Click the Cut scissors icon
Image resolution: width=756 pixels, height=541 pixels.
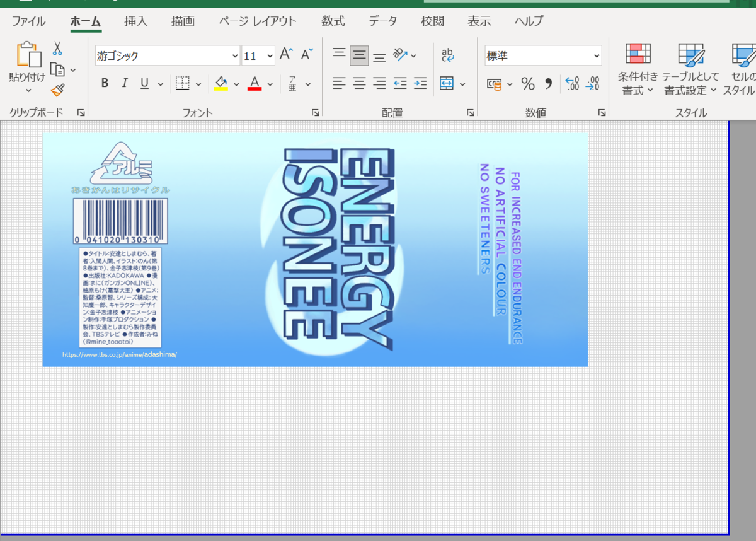[57, 49]
